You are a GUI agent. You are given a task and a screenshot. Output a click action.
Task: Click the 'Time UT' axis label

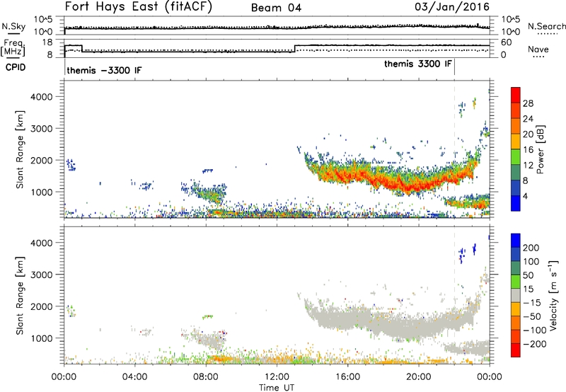(x=277, y=388)
